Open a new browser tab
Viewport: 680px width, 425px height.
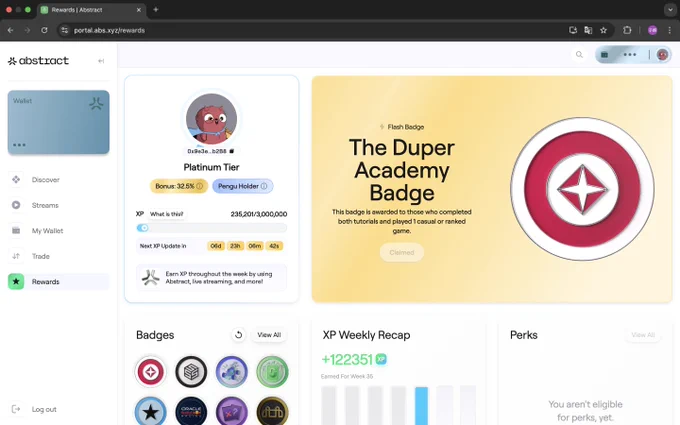pos(156,10)
